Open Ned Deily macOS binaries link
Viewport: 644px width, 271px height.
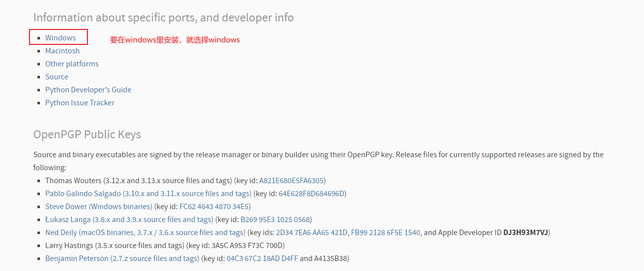click(x=145, y=233)
